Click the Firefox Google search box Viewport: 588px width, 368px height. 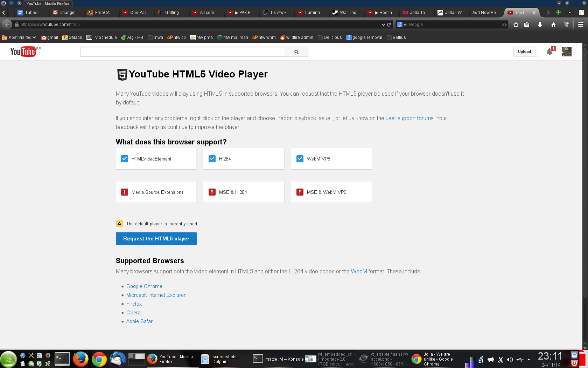click(455, 25)
